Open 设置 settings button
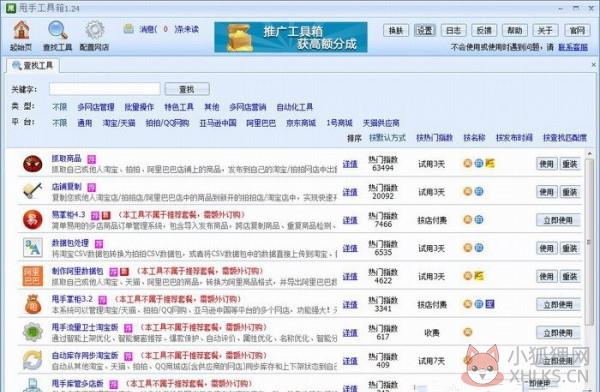The width and height of the screenshot is (600, 392). coord(424,30)
